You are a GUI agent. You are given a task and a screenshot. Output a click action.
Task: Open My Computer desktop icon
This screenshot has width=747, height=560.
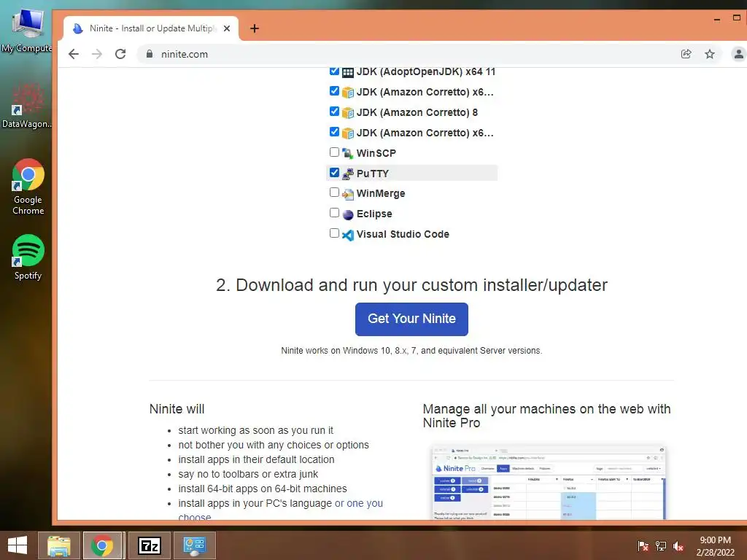click(28, 29)
